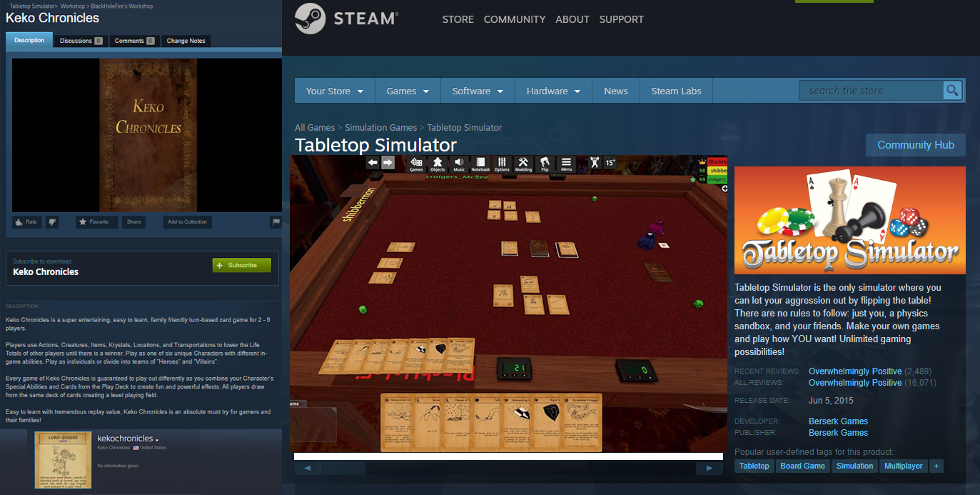Click the search the store input field
This screenshot has width=980, height=495.
point(871,91)
